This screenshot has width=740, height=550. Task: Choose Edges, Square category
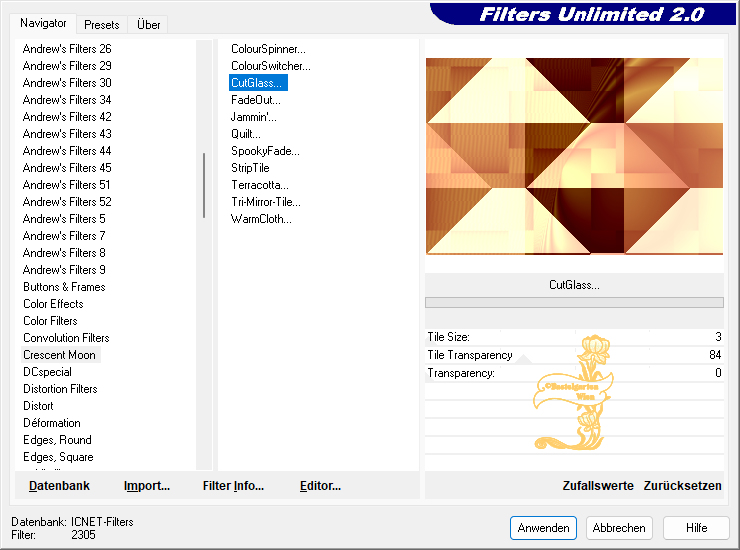(59, 457)
